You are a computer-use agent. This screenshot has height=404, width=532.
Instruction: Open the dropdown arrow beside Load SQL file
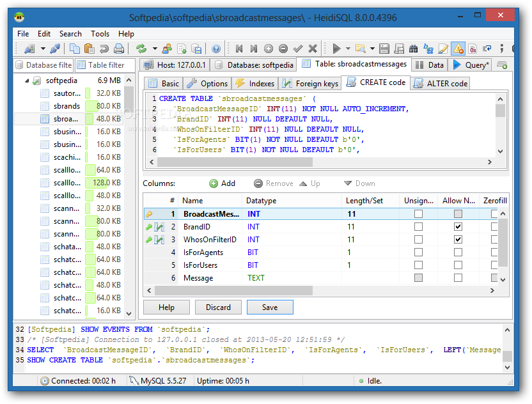(x=372, y=49)
